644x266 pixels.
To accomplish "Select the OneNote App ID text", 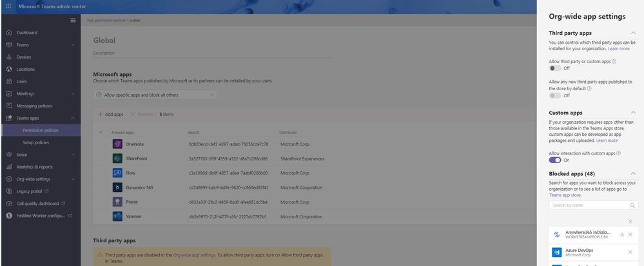I will tap(228, 144).
